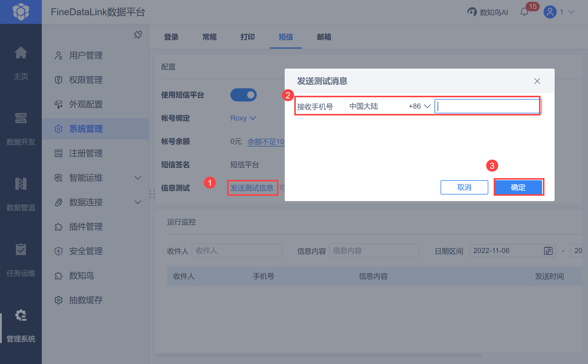Click the 发送测试信息 link
Screen dimensions: 588x364
click(x=252, y=188)
